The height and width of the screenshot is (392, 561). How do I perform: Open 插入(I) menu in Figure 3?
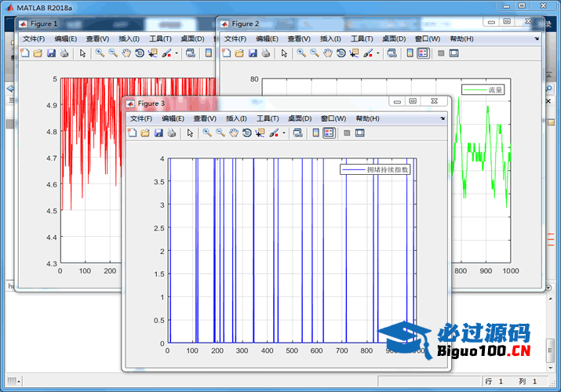click(x=236, y=118)
